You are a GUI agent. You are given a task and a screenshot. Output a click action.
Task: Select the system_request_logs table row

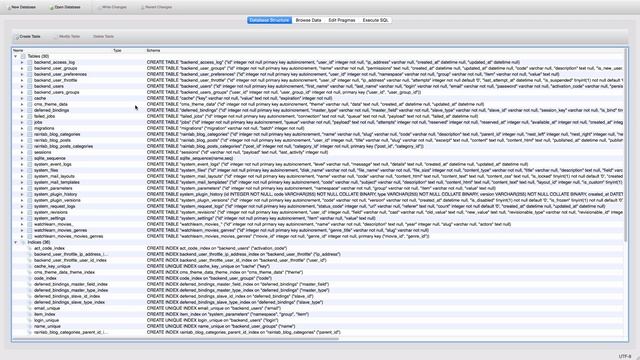pos(318,206)
